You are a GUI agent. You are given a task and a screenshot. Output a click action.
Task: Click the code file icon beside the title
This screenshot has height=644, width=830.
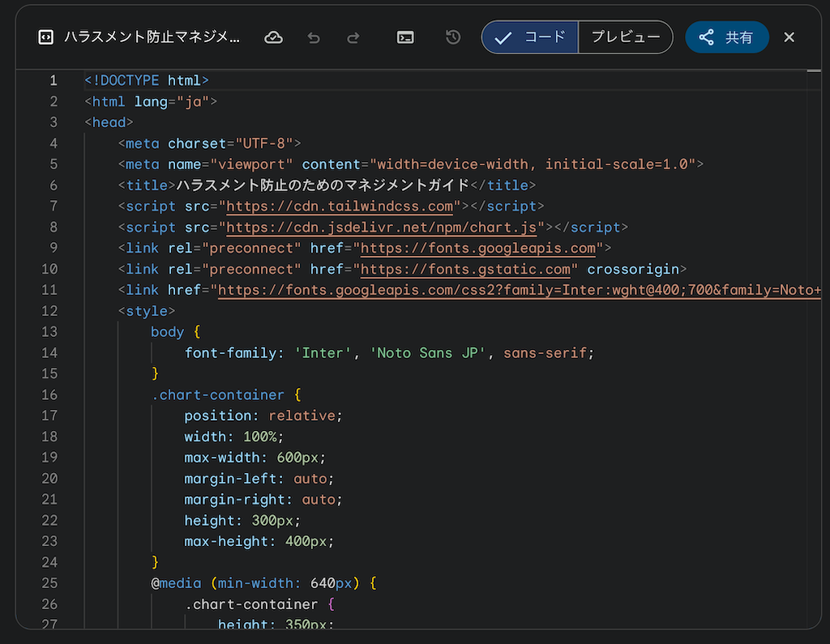coord(46,37)
